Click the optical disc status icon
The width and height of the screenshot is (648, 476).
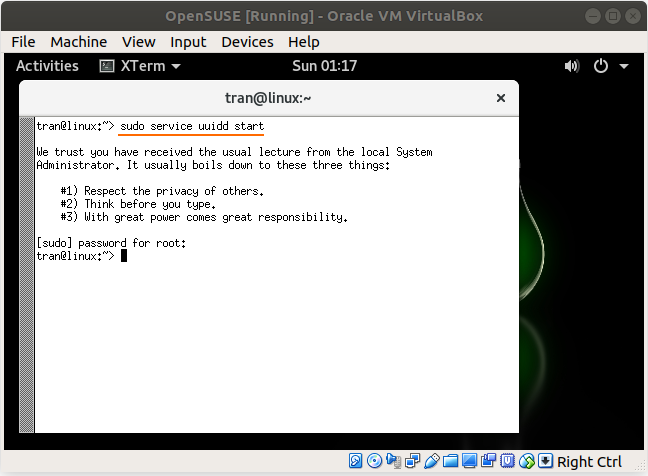coord(374,461)
